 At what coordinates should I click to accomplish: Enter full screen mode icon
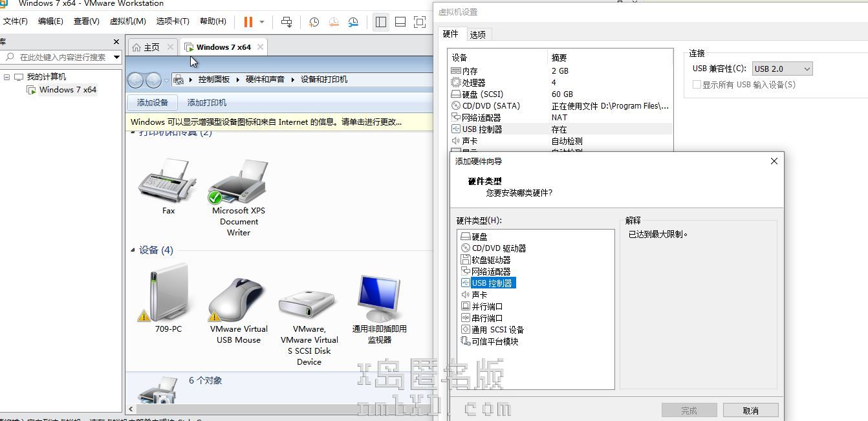point(420,22)
